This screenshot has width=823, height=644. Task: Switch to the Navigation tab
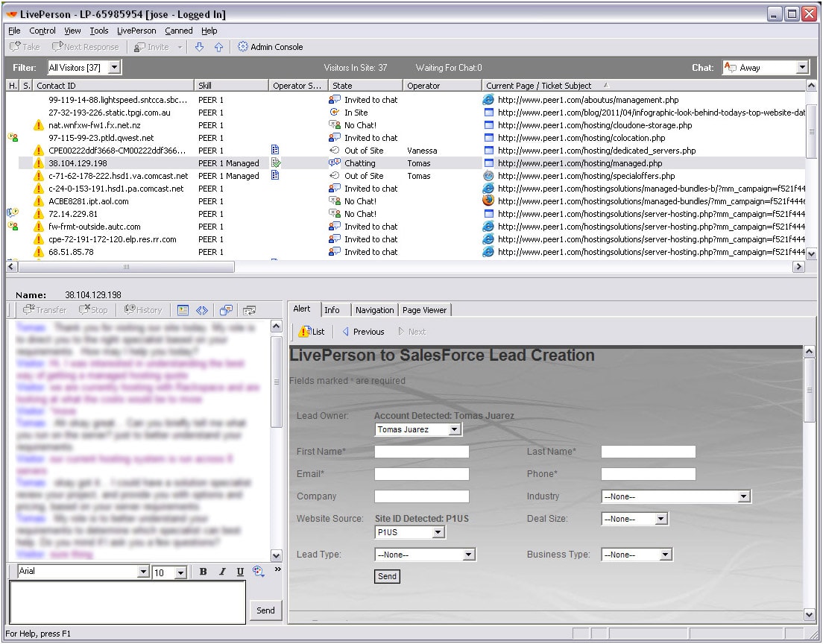tap(374, 310)
